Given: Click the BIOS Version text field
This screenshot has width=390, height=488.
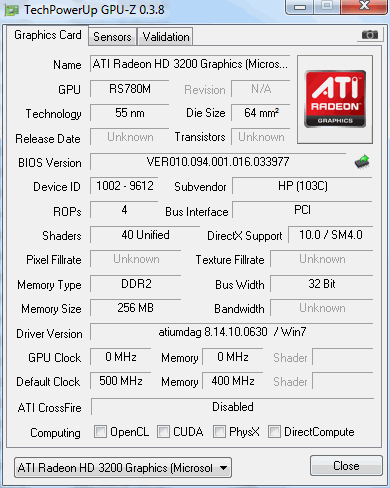Looking at the screenshot, I should pos(218,162).
